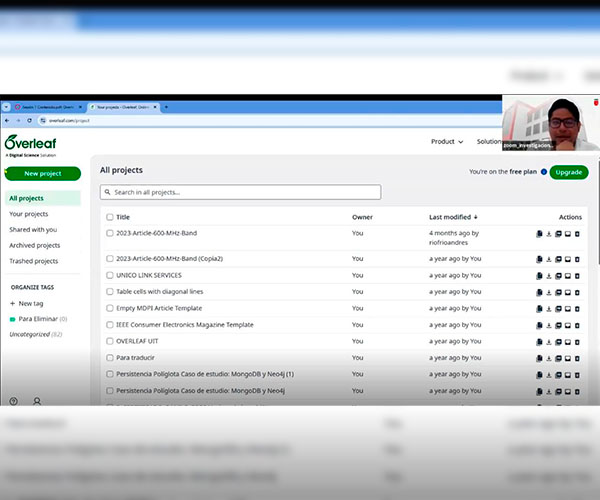Copy the IEEE Consumer Electronics Magazine Template
This screenshot has height=500, width=600.
pyautogui.click(x=539, y=325)
